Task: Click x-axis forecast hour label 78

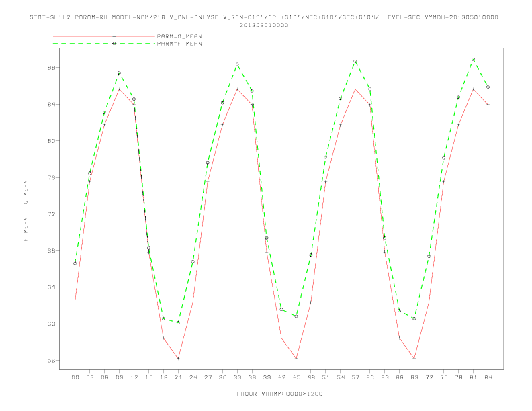Action: [x=459, y=377]
